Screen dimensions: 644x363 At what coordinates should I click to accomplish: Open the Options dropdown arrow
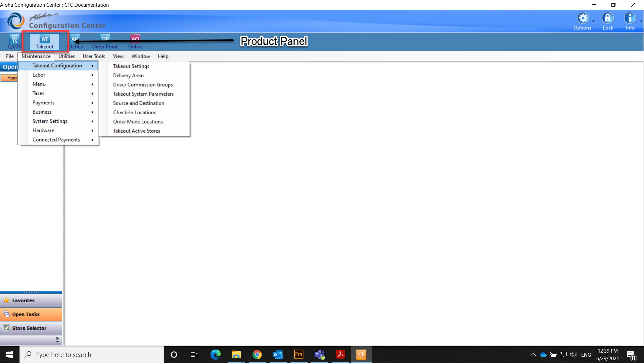(x=593, y=21)
